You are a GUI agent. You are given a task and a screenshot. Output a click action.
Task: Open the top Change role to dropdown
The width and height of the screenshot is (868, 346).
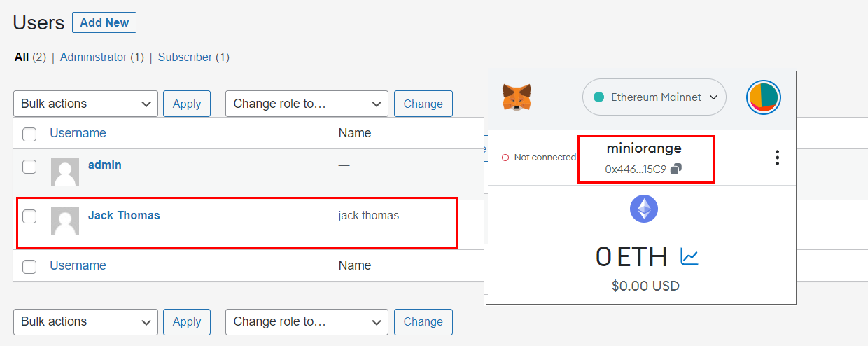[307, 104]
